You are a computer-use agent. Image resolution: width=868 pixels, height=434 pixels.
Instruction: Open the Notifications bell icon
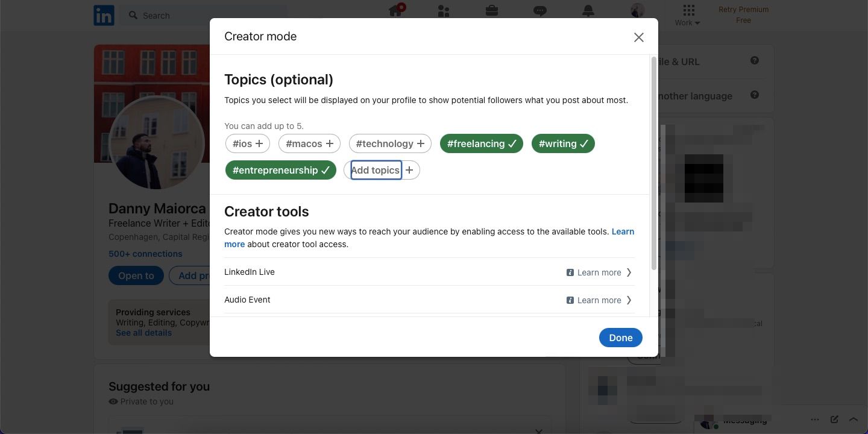(x=588, y=10)
